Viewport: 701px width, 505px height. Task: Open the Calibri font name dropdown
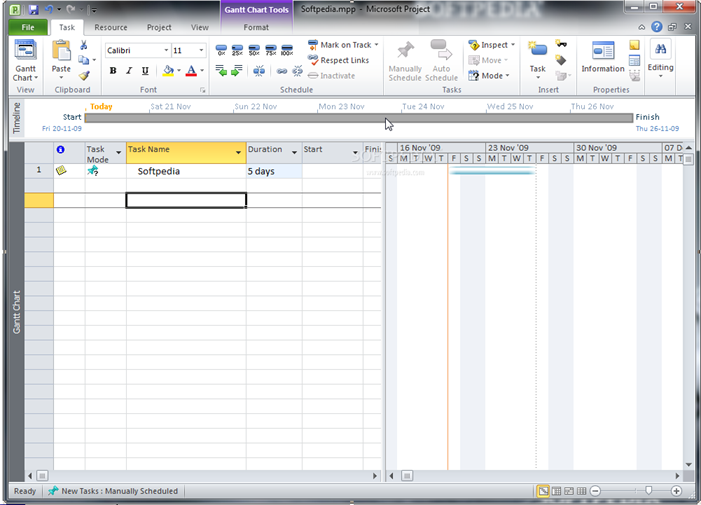point(164,50)
